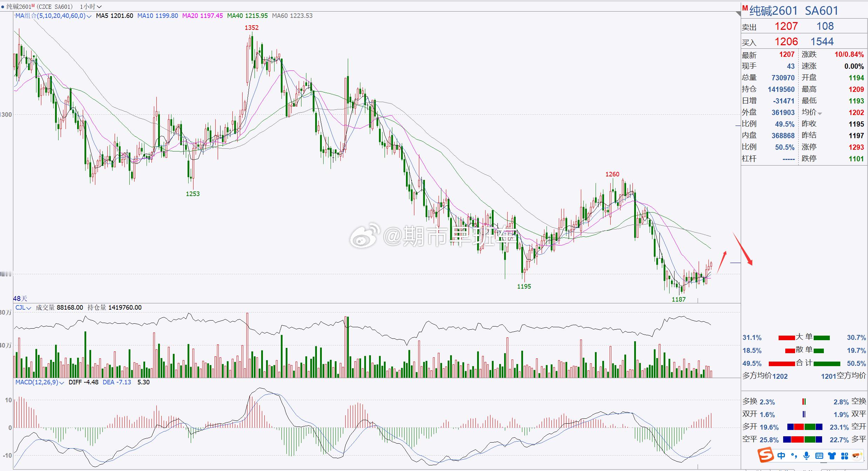Viewport: 868px width, 471px height.
Task: Toggle Chinese/English input mode 中
Action: pyautogui.click(x=781, y=456)
